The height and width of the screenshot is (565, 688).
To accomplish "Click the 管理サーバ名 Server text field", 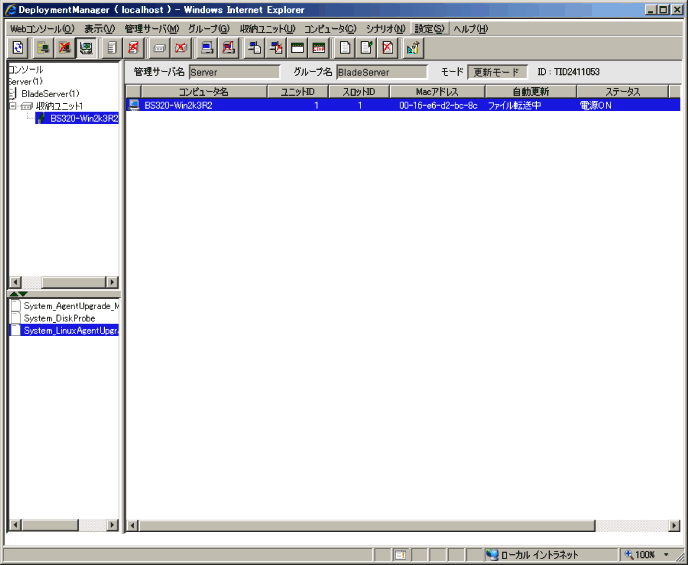I will pyautogui.click(x=234, y=72).
